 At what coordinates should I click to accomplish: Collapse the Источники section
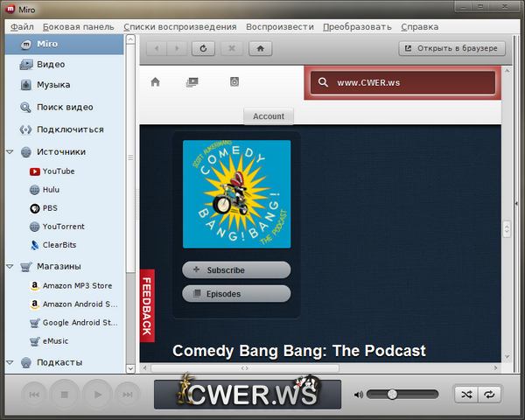(x=10, y=151)
